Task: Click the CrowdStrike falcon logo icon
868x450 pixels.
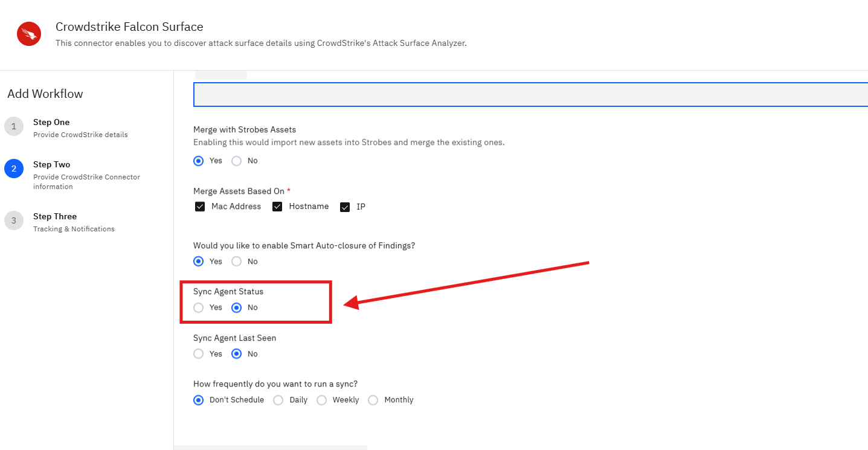Action: 29,34
